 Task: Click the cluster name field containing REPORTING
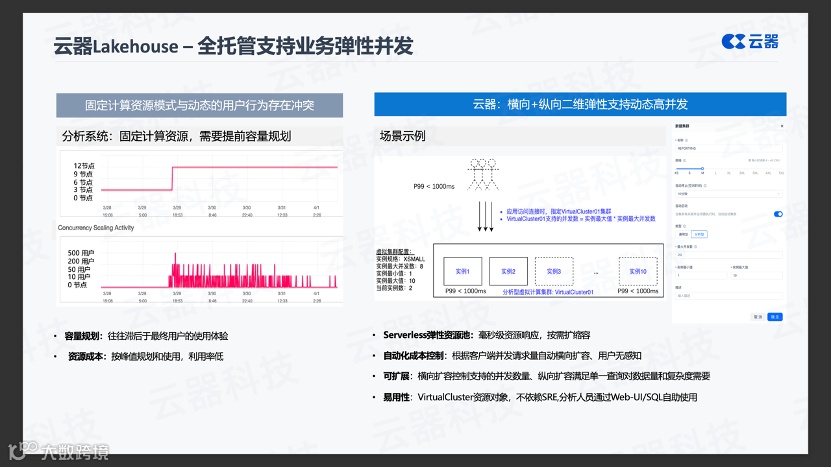[x=729, y=149]
